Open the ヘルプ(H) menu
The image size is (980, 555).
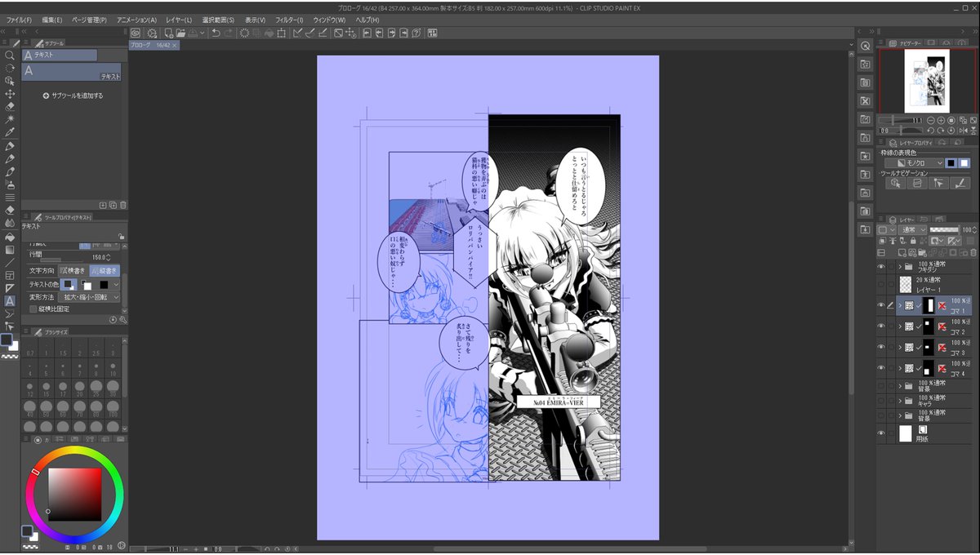point(367,20)
